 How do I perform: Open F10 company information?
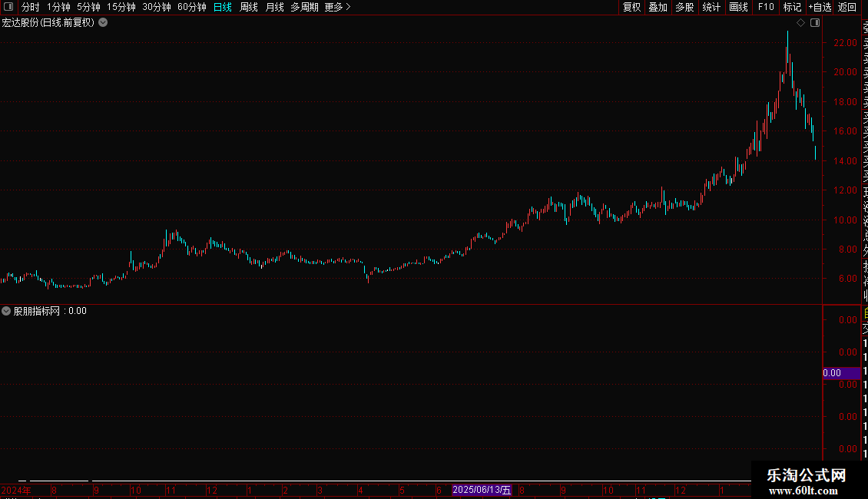point(766,7)
